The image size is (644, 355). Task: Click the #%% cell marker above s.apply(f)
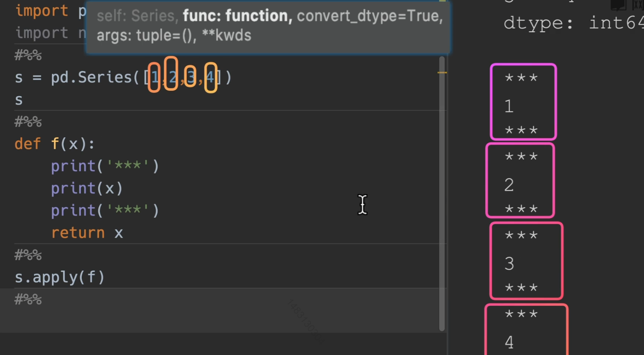tap(28, 255)
